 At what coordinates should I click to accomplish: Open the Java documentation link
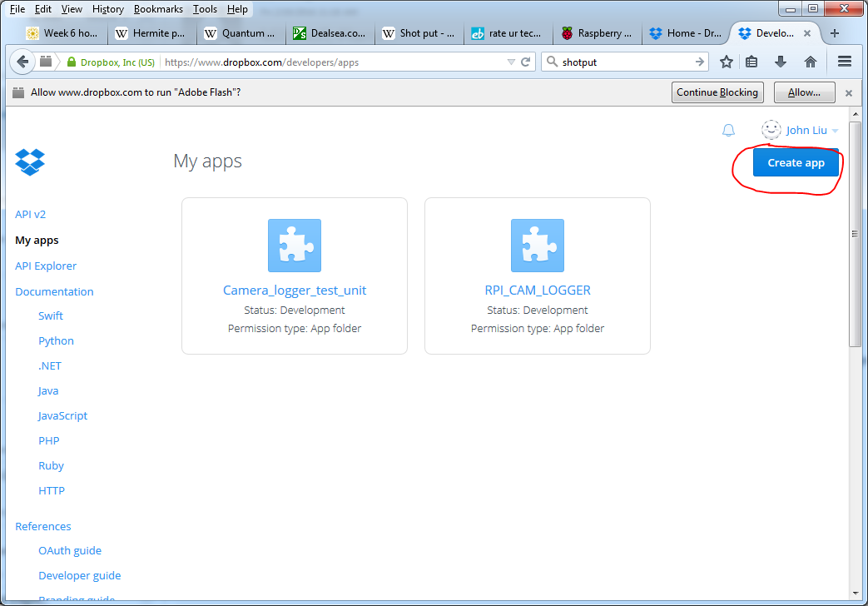tap(48, 391)
